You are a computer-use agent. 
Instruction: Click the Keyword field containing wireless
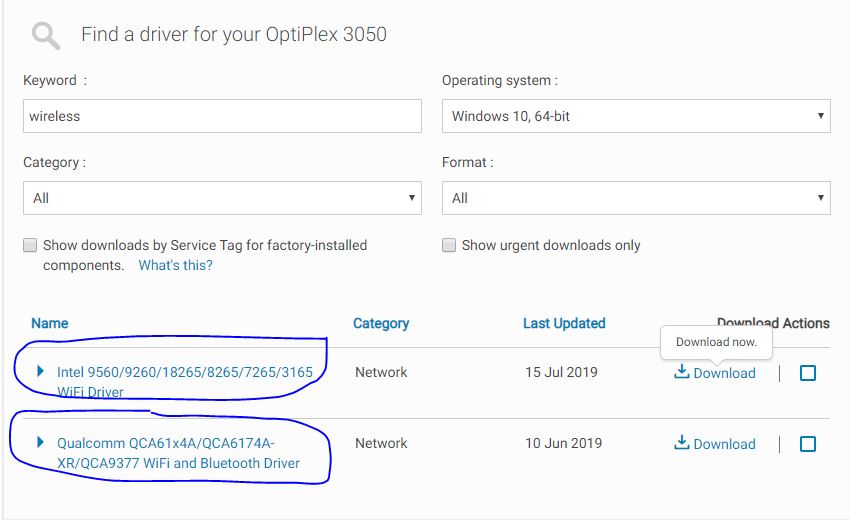coord(222,116)
